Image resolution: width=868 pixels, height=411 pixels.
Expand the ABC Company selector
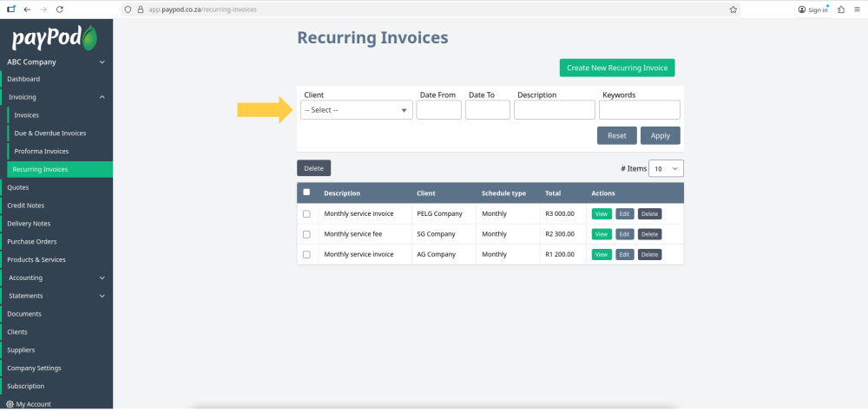(x=56, y=62)
